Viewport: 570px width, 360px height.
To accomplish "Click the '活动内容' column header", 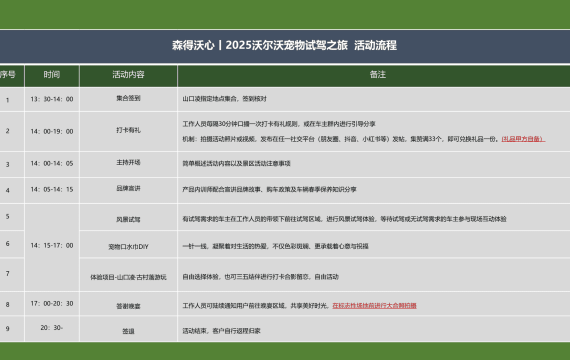I will pyautogui.click(x=128, y=75).
